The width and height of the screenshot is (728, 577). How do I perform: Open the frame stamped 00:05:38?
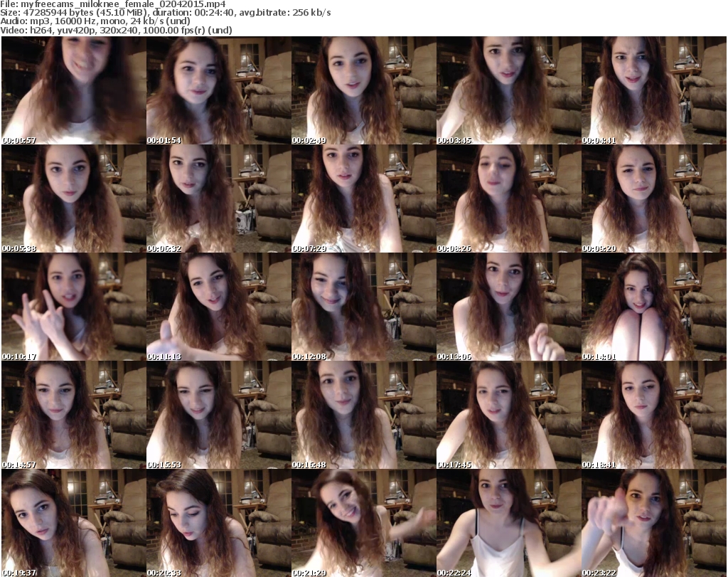(74, 198)
